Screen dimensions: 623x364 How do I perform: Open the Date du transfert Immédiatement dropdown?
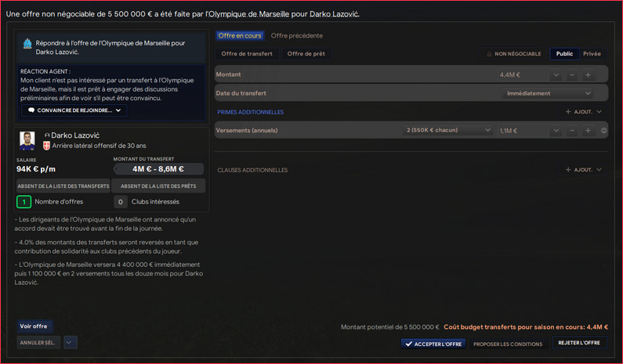(x=547, y=93)
